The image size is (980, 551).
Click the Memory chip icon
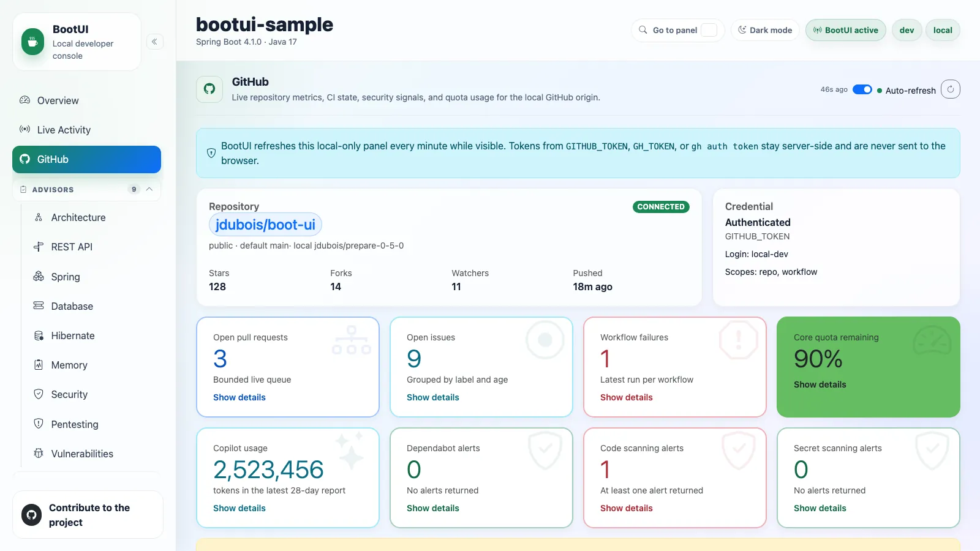pyautogui.click(x=39, y=365)
